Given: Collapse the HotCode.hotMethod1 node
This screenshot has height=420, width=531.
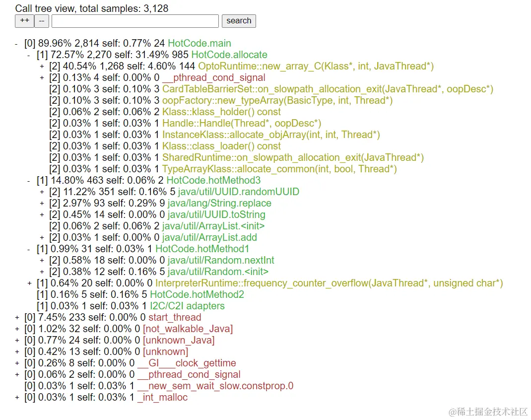Looking at the screenshot, I should pos(29,249).
